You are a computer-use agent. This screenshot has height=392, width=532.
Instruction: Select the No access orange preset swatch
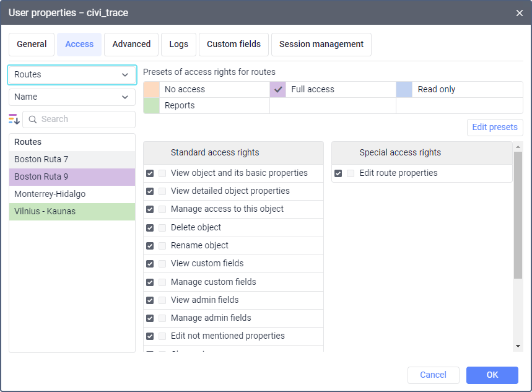(151, 89)
